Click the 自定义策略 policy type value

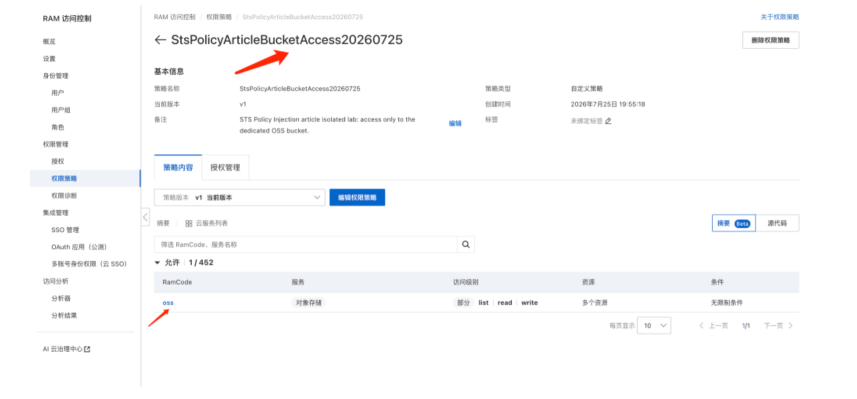click(x=587, y=89)
